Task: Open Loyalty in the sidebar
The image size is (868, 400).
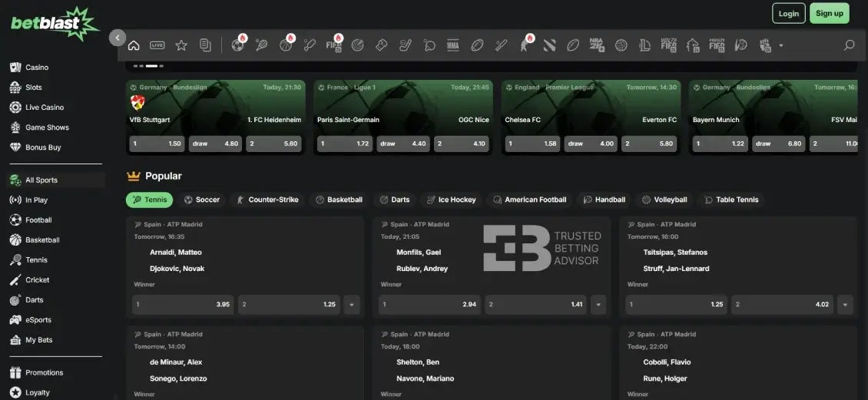Action: pos(37,392)
